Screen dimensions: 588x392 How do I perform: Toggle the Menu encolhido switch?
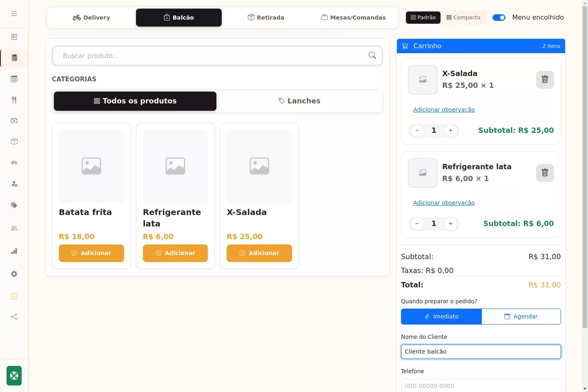[x=499, y=18]
